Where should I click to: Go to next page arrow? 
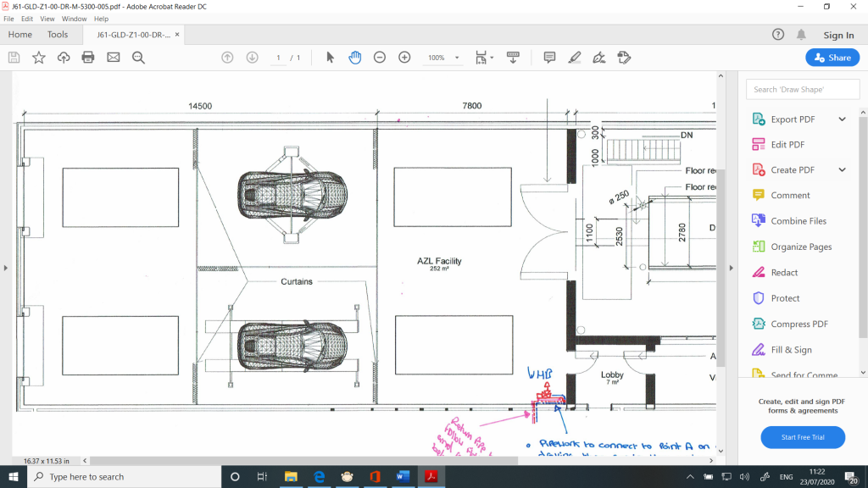pyautogui.click(x=253, y=58)
